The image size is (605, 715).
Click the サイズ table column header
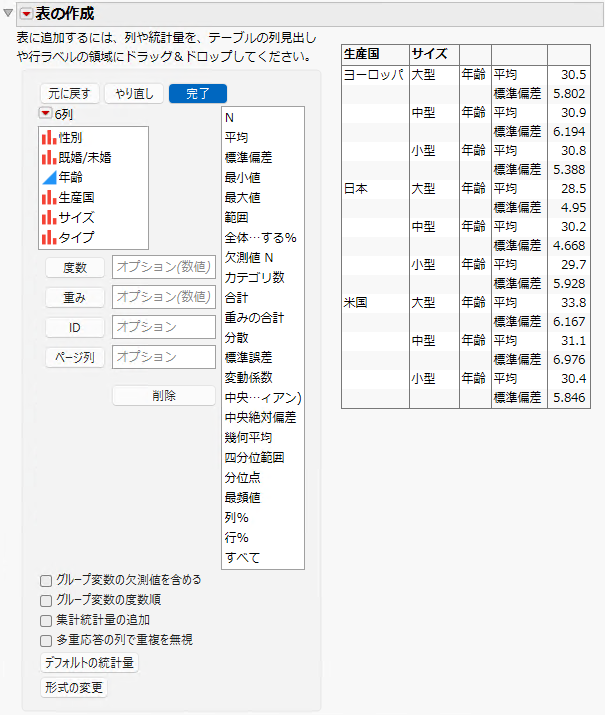point(429,54)
